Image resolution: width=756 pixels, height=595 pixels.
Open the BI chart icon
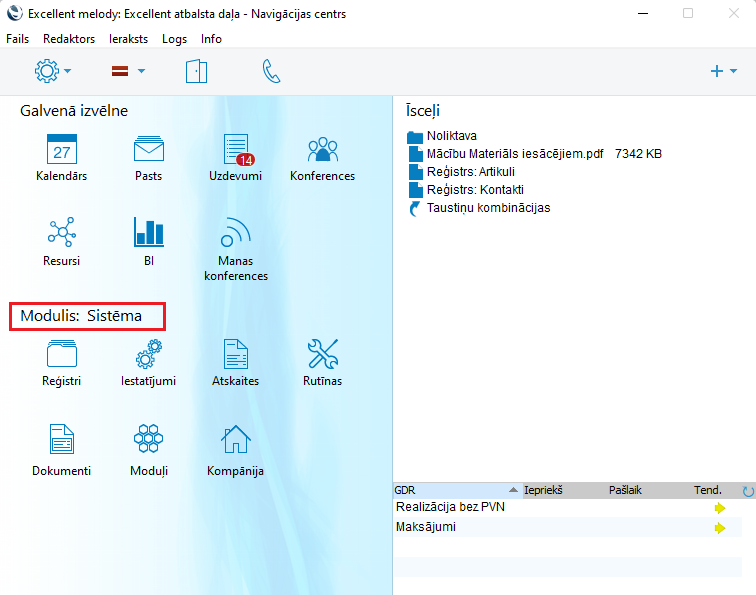click(148, 234)
